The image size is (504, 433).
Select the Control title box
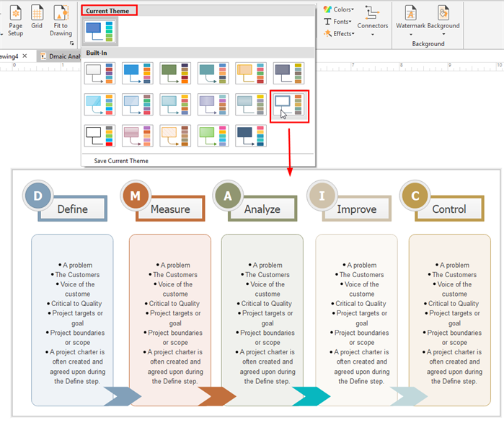click(449, 209)
